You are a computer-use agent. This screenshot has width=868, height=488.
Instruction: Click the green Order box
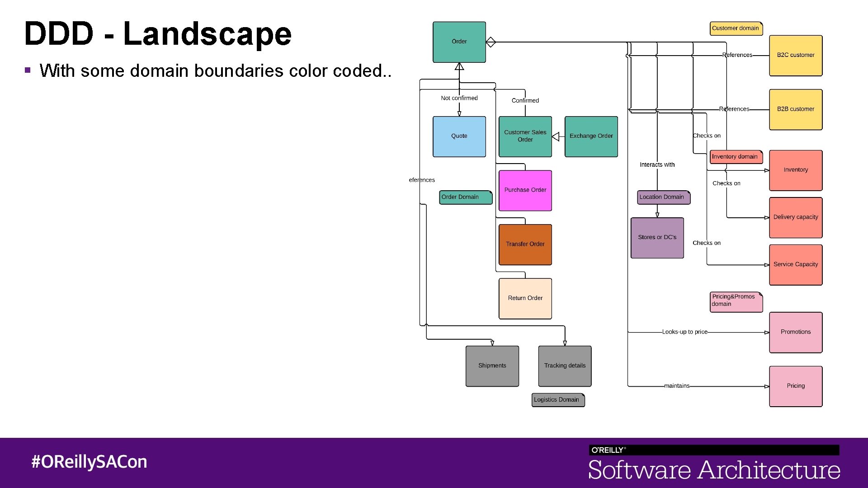pos(459,42)
